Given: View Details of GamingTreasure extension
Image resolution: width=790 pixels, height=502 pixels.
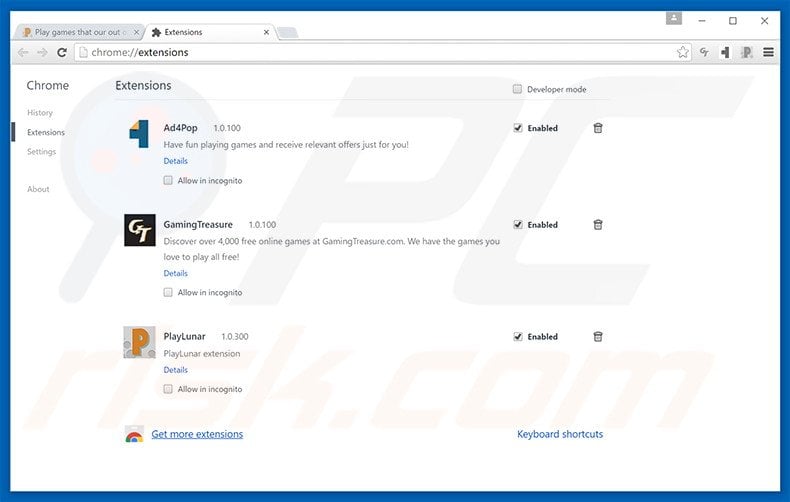Looking at the screenshot, I should point(175,273).
